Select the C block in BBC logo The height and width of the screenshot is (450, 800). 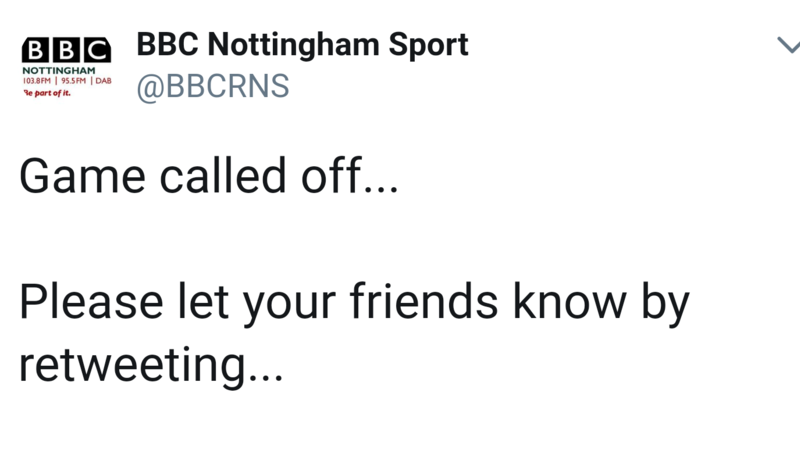[98, 50]
